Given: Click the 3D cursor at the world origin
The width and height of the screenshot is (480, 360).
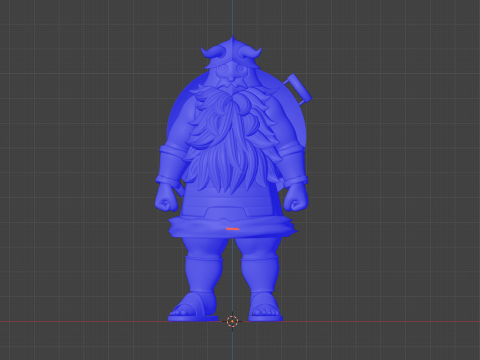Looking at the screenshot, I should (232, 321).
